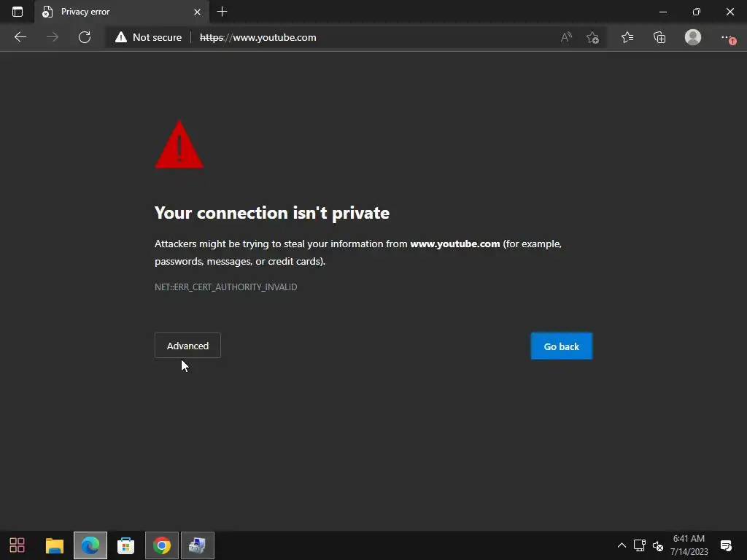Minimize the Edge window

(662, 12)
